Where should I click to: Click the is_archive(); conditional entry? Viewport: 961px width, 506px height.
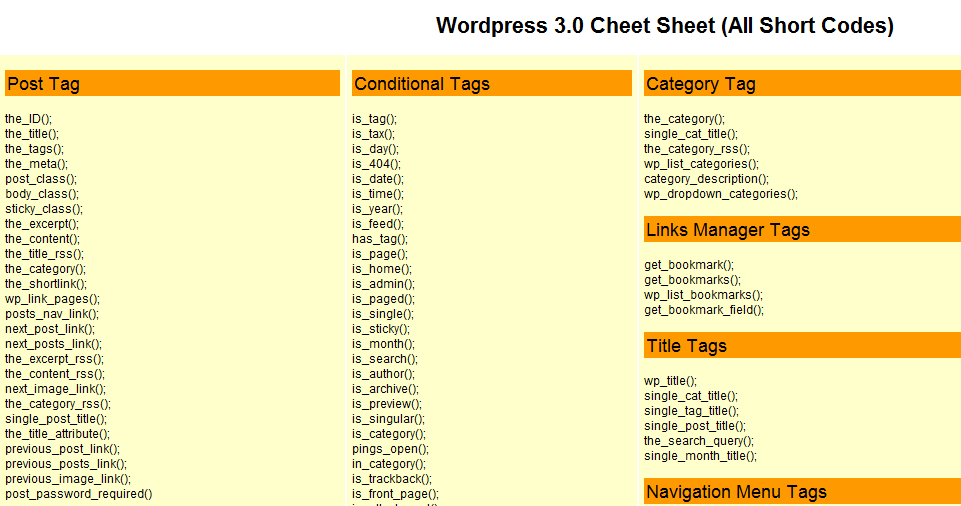(x=386, y=389)
